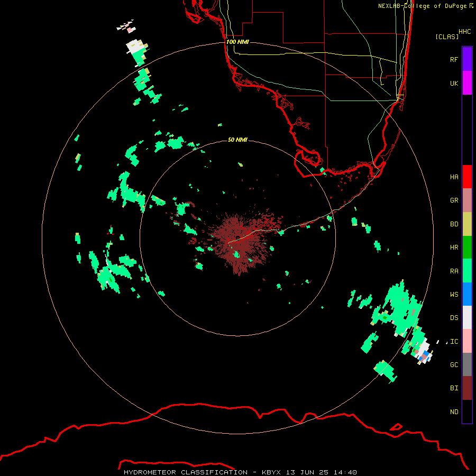Viewport: 476px width, 476px height.
Task: Click the magenta UK color swatch
Action: pyautogui.click(x=467, y=83)
